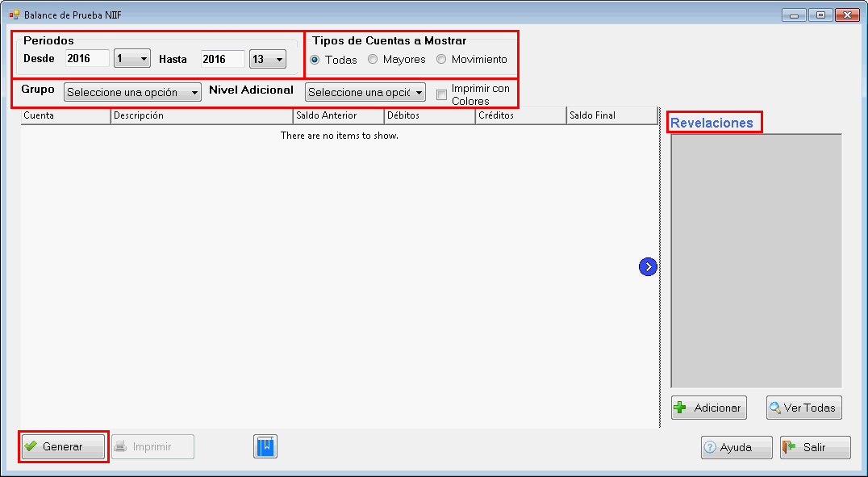Open the Desde period dropdown

pyautogui.click(x=132, y=59)
